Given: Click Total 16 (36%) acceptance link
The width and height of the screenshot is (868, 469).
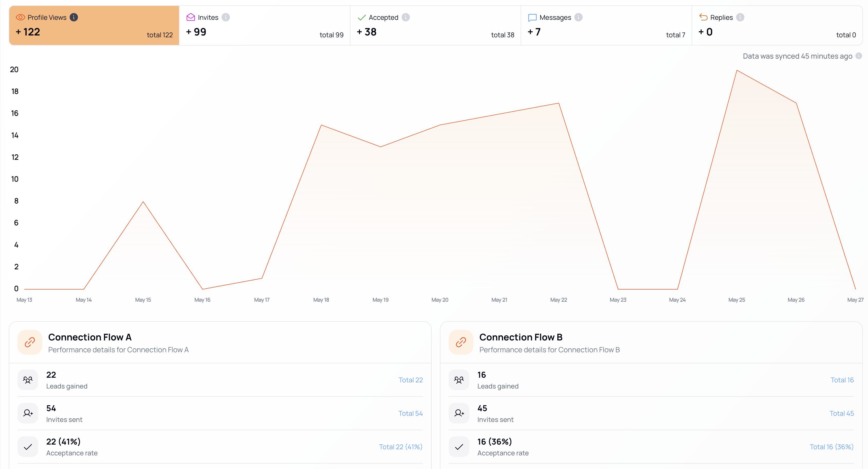Looking at the screenshot, I should (x=831, y=447).
